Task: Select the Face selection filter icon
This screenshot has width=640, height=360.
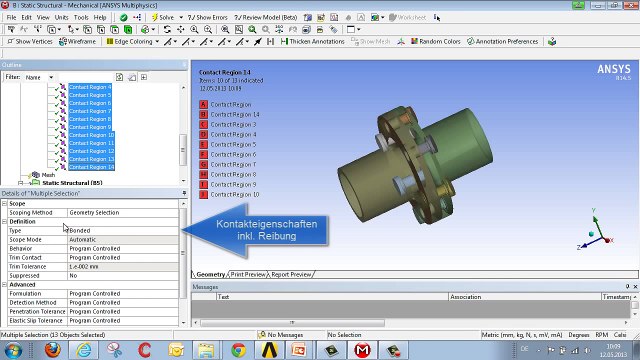Action: (x=115, y=29)
